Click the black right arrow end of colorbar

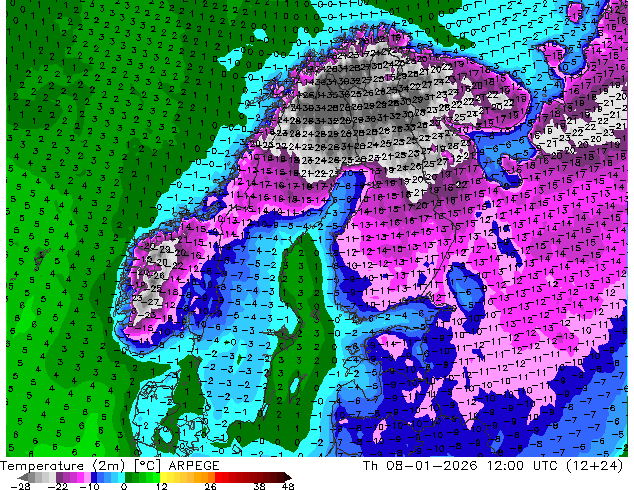coord(288,477)
